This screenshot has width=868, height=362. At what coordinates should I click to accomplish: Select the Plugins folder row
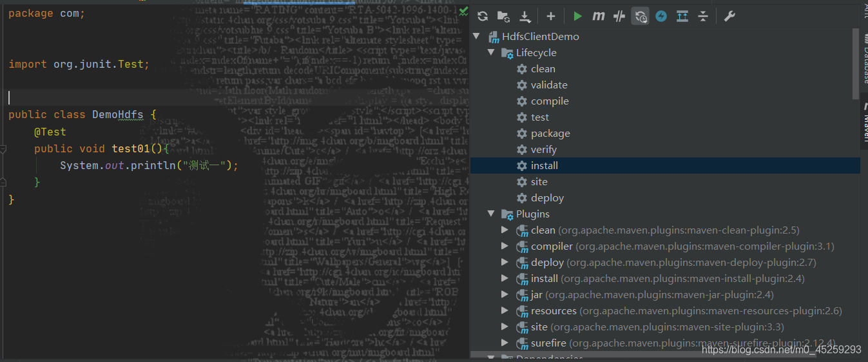[x=665, y=214]
